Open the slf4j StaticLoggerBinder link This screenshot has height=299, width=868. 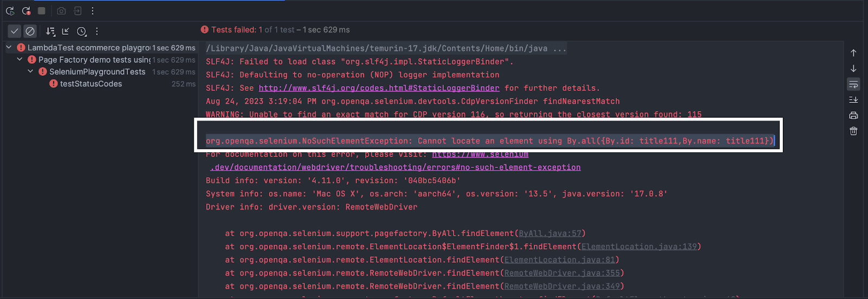[379, 88]
